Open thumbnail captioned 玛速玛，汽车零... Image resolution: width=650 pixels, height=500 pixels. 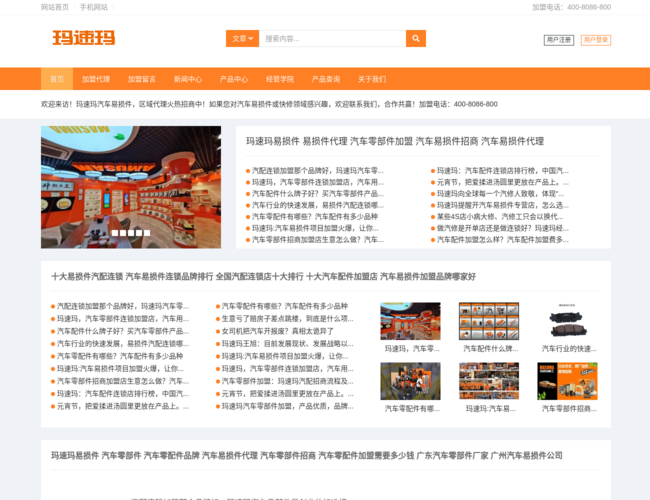[410, 321]
